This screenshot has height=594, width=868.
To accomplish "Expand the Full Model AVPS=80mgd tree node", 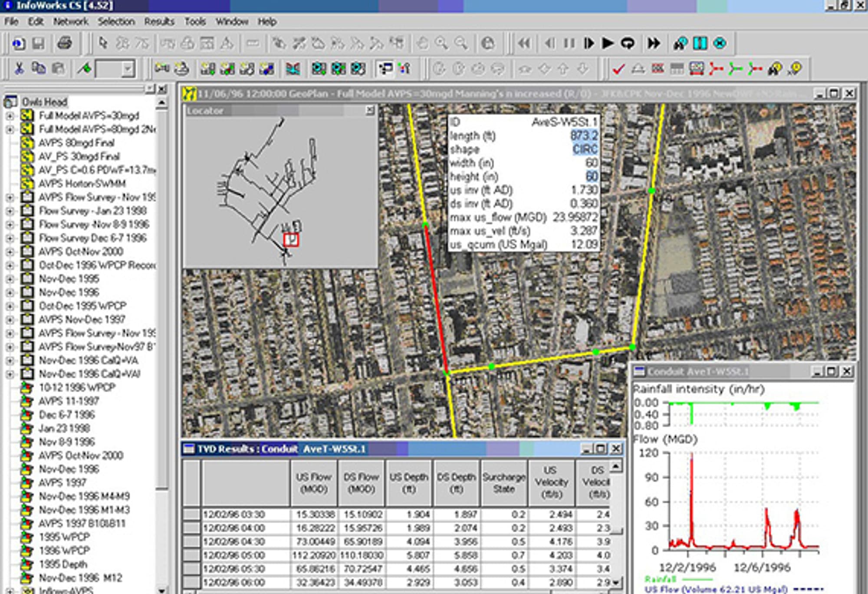I will tap(10, 129).
